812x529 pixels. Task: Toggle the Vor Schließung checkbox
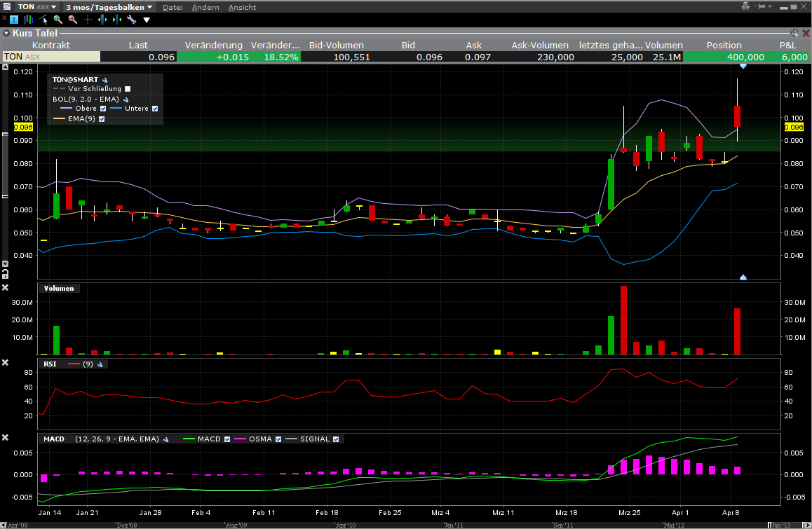(127, 89)
